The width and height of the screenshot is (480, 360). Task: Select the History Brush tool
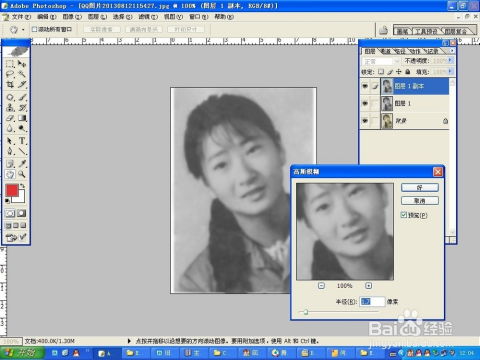click(22, 107)
